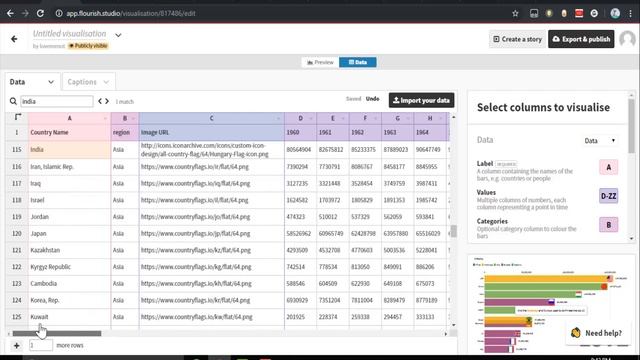Click the browser forward arrow

pos(25,13)
